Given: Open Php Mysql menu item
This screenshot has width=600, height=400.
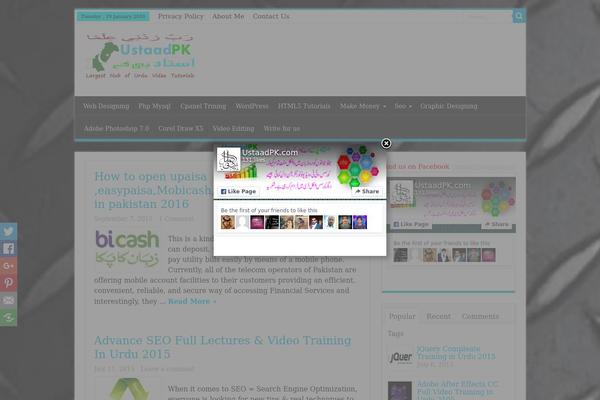Looking at the screenshot, I should [155, 106].
